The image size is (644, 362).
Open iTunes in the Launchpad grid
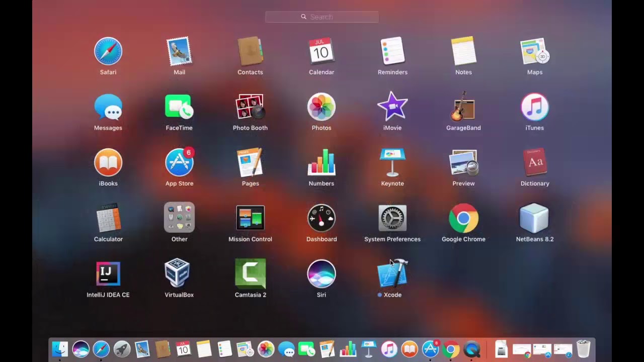(535, 107)
